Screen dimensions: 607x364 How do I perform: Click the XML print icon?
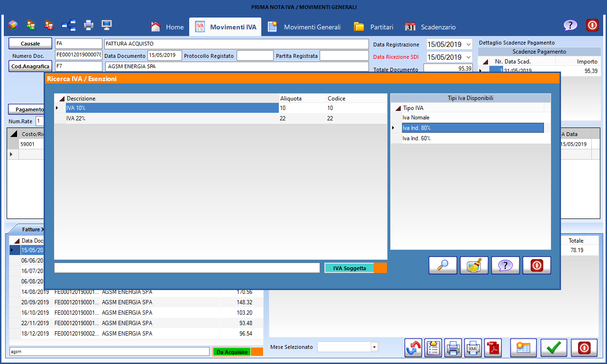point(473,348)
